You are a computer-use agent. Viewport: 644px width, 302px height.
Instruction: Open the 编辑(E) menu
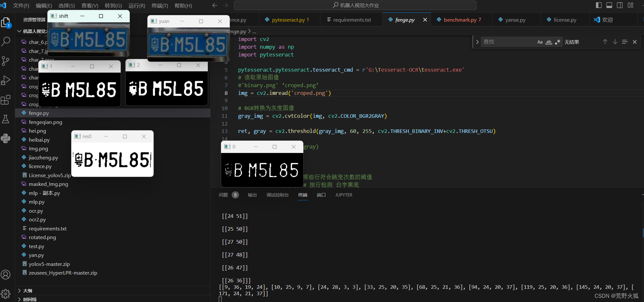tap(44, 6)
